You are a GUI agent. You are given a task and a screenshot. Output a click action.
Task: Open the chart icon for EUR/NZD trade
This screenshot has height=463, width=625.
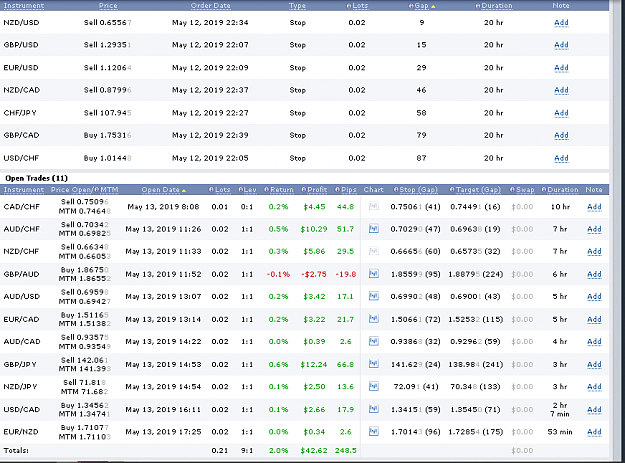(373, 432)
